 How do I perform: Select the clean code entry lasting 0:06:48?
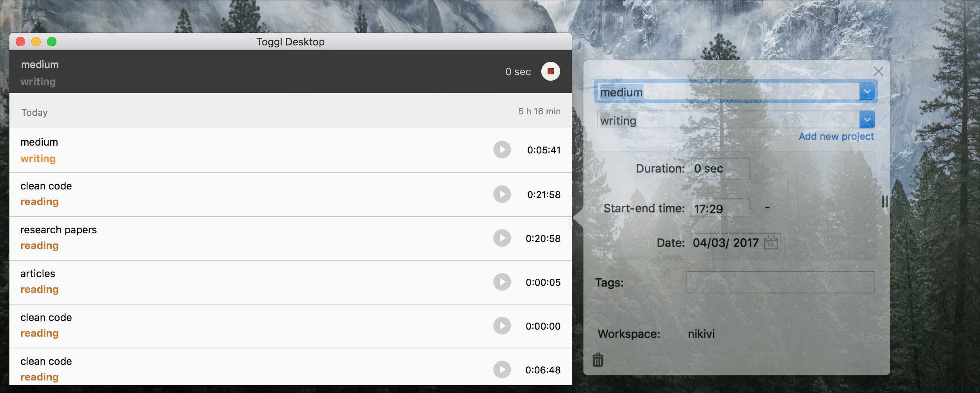[x=291, y=367]
